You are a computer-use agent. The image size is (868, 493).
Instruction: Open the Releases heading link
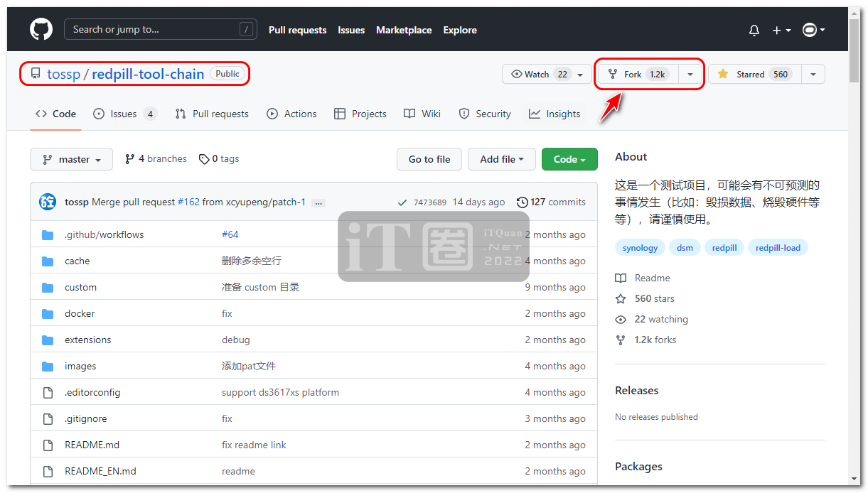point(637,390)
